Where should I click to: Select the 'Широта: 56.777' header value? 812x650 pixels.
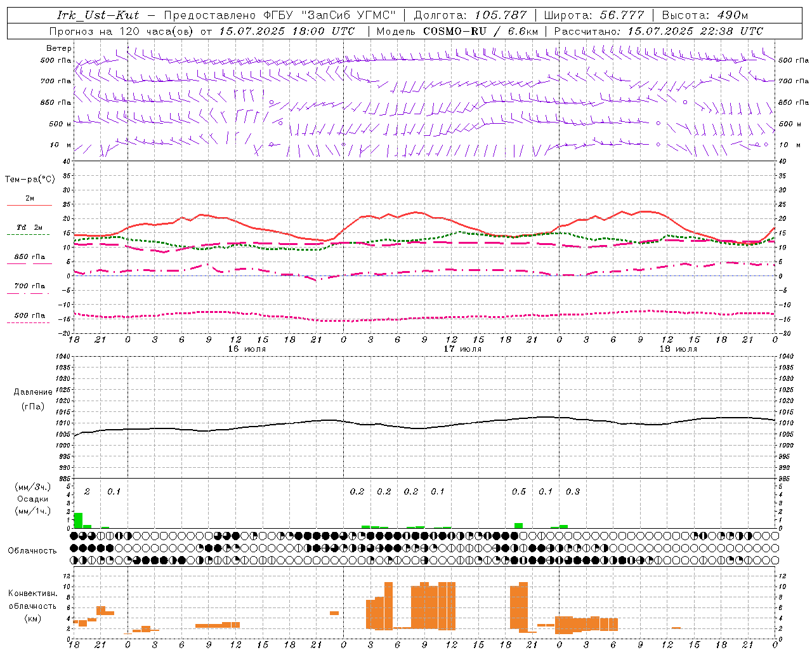coord(594,15)
